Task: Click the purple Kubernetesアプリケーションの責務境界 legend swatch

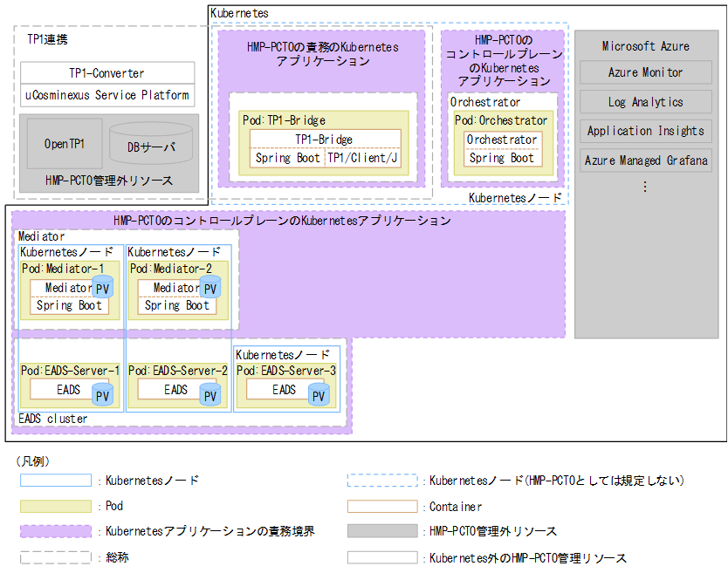Action: pos(58,530)
